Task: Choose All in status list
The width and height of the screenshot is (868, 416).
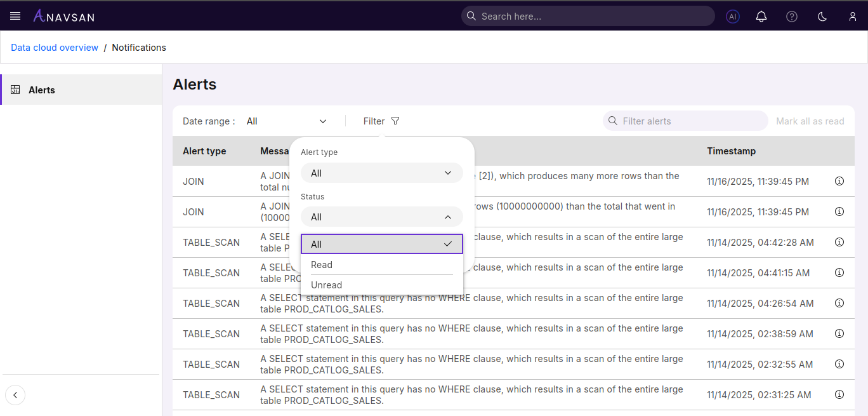Action: point(381,245)
